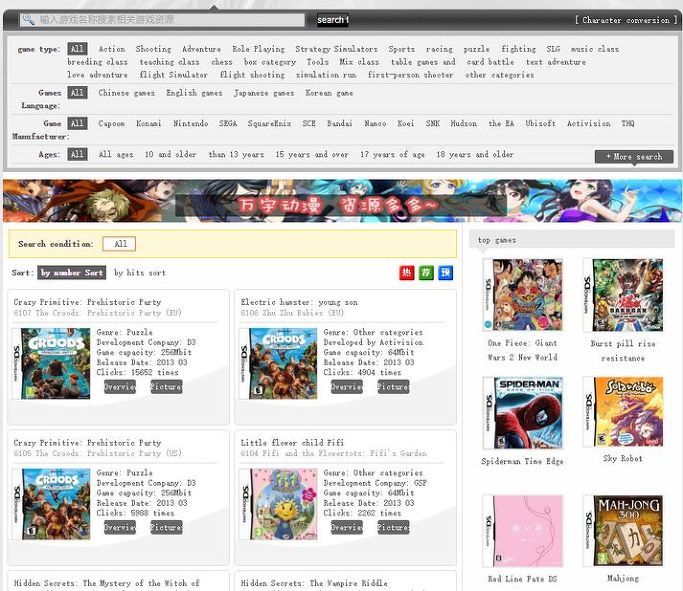Viewport: 683px width, 591px height.
Task: Sort by hits
Action: tap(140, 273)
